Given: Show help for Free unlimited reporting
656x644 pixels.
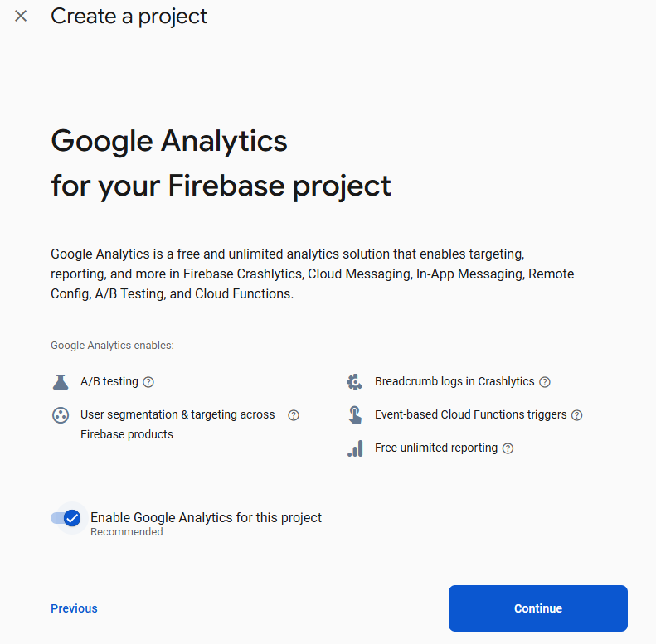Looking at the screenshot, I should (508, 448).
